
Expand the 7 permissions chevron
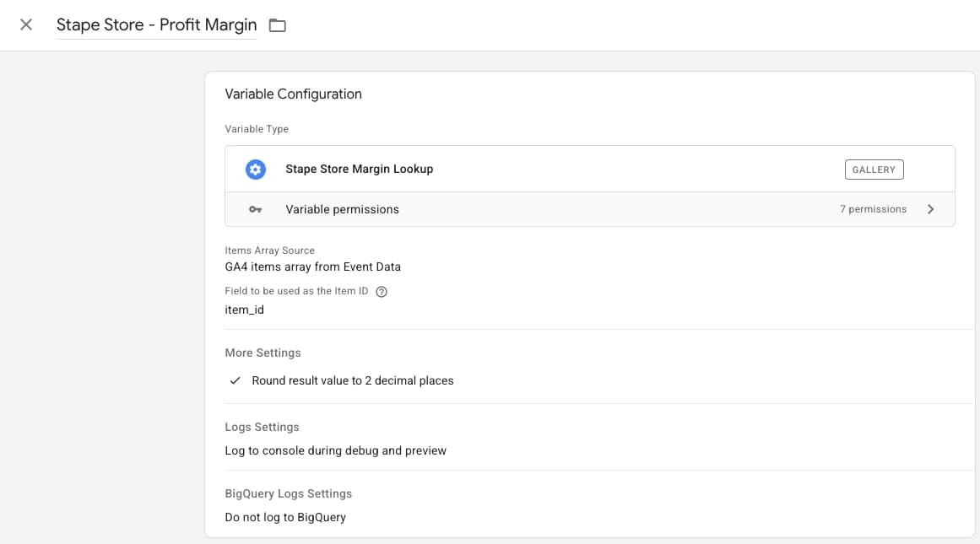pyautogui.click(x=930, y=209)
